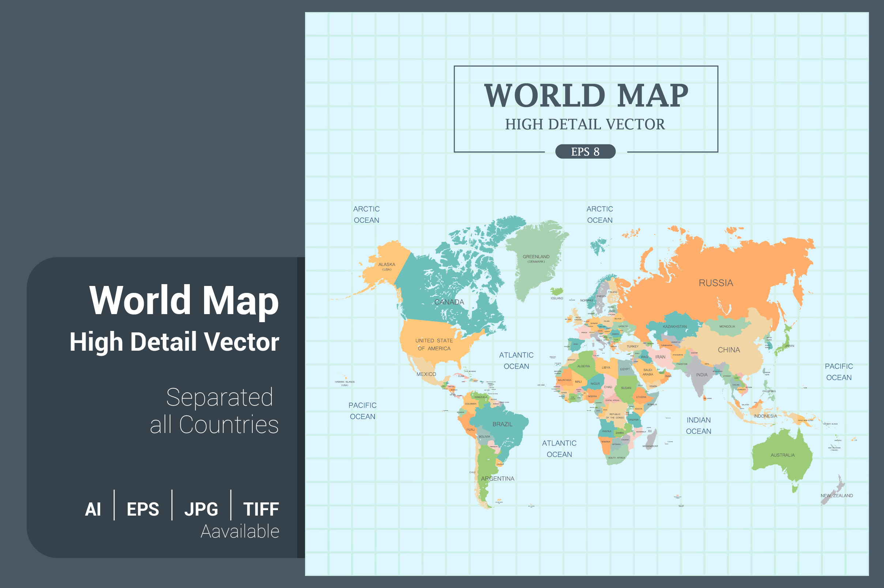Click the "High Detail Vector" white subtitle

tap(174, 342)
